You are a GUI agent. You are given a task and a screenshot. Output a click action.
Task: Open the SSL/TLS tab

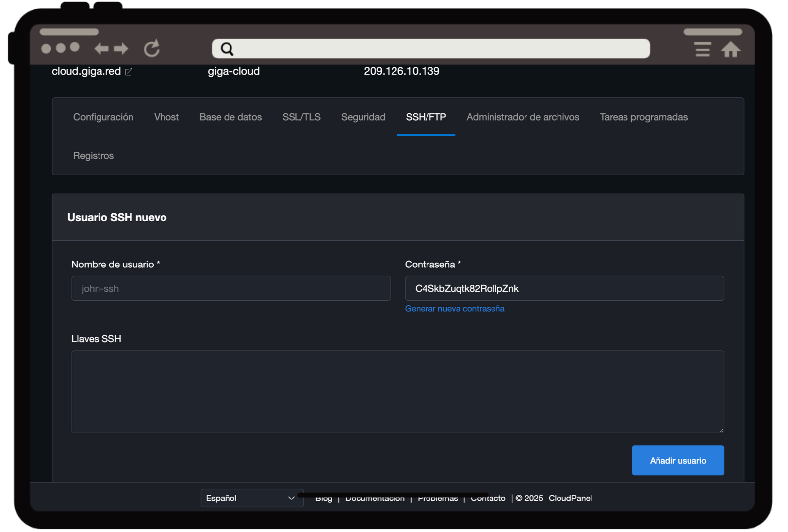(x=301, y=117)
